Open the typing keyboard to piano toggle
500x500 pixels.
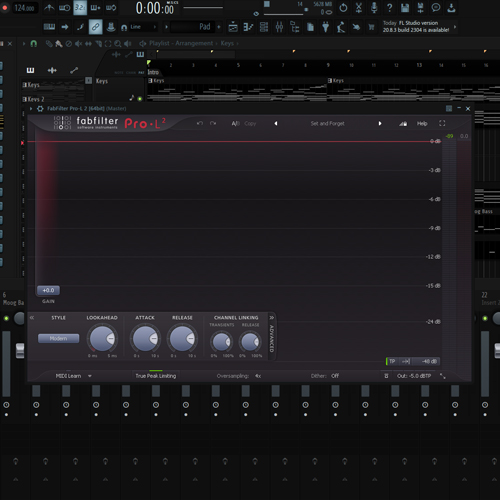coord(49,27)
